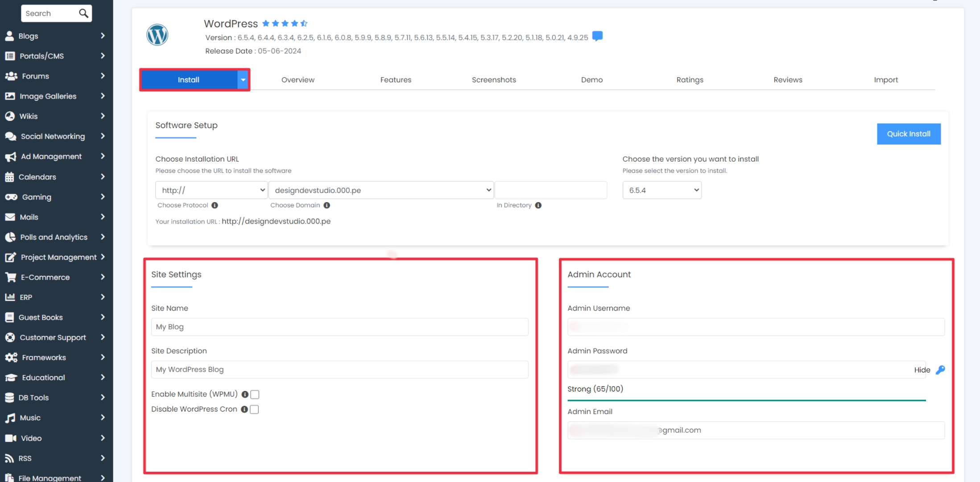Image resolution: width=980 pixels, height=482 pixels.
Task: Click info icon beside Enable Multisite (WPMU)
Action: pyautogui.click(x=244, y=395)
